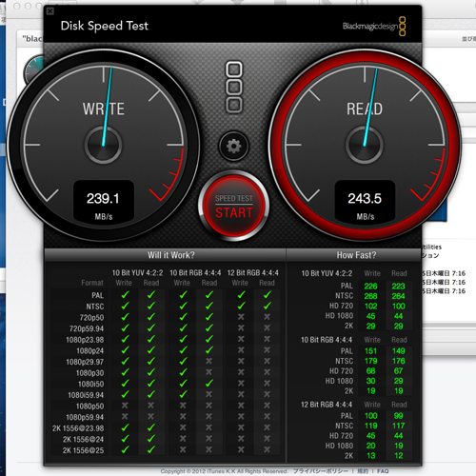Screen dimensions: 476x476
Task: Click the 1080p23.98 format row label
Action: point(85,340)
